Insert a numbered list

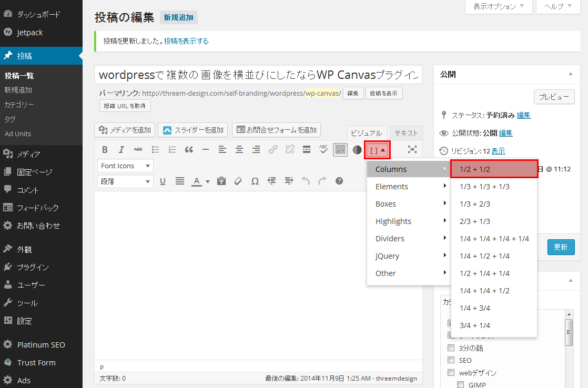(x=172, y=150)
